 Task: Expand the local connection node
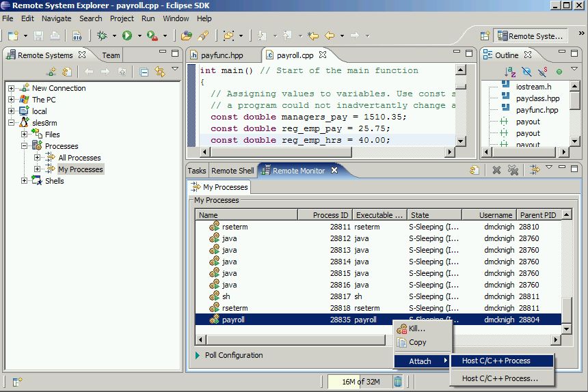pyautogui.click(x=11, y=111)
